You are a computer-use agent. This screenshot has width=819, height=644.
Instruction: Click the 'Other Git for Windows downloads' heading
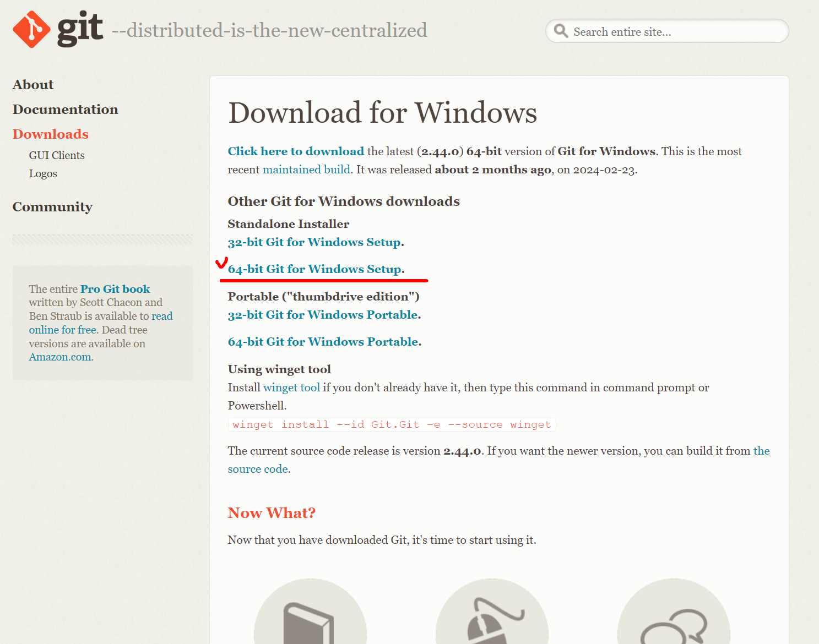click(344, 201)
